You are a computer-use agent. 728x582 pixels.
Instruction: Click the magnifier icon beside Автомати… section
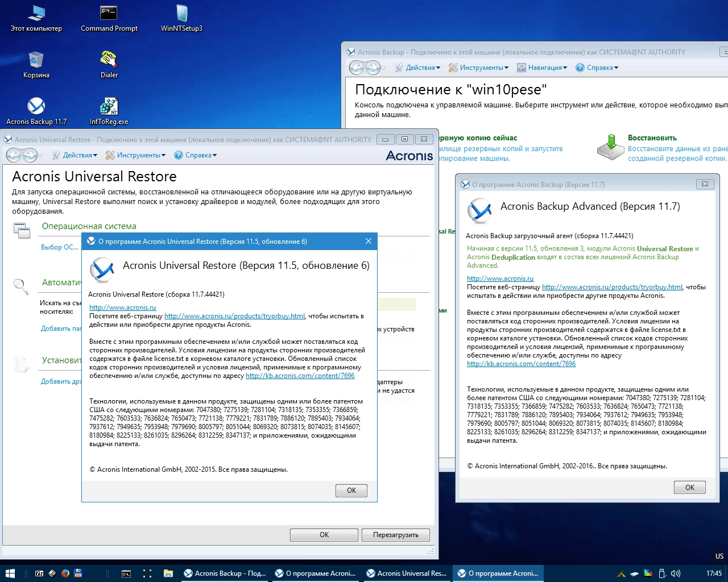pyautogui.click(x=21, y=287)
